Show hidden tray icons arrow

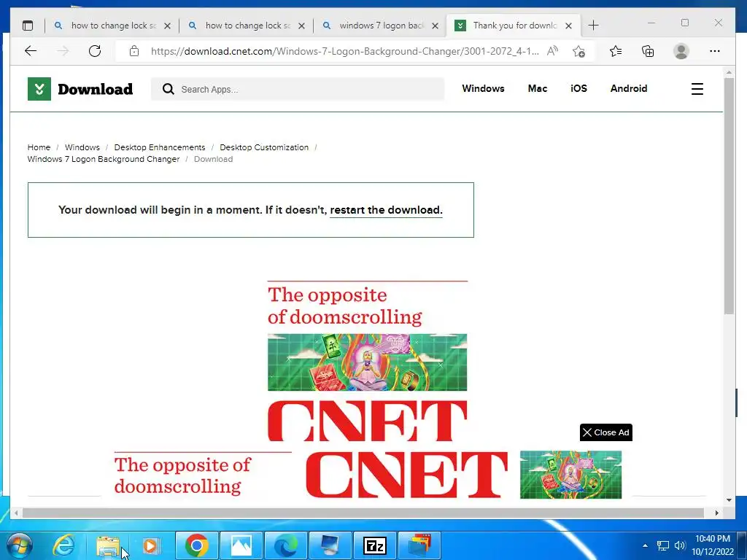645,545
